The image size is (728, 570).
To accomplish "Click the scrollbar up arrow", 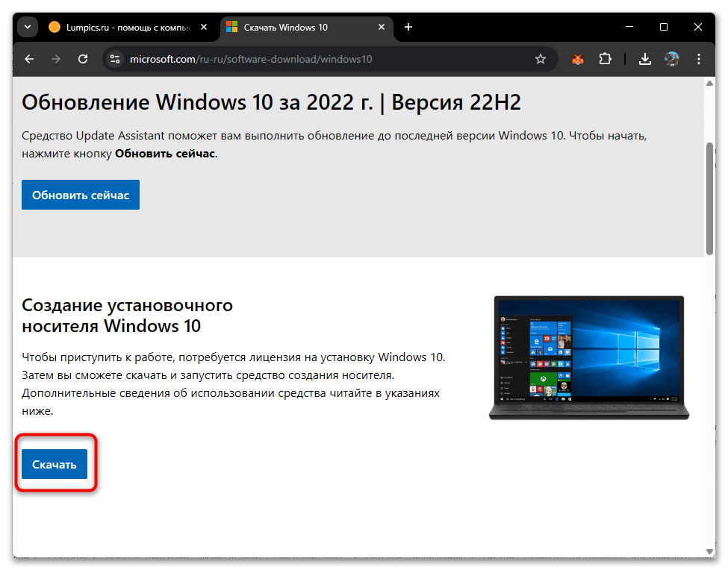I will click(709, 84).
